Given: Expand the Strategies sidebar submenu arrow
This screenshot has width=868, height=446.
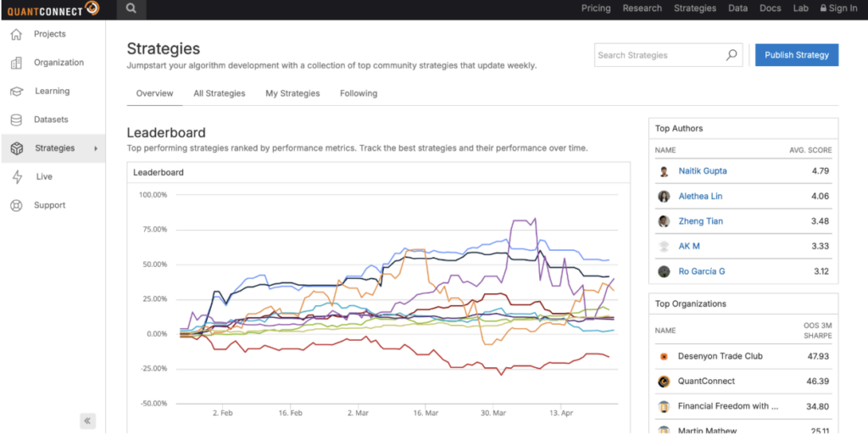Looking at the screenshot, I should (96, 148).
